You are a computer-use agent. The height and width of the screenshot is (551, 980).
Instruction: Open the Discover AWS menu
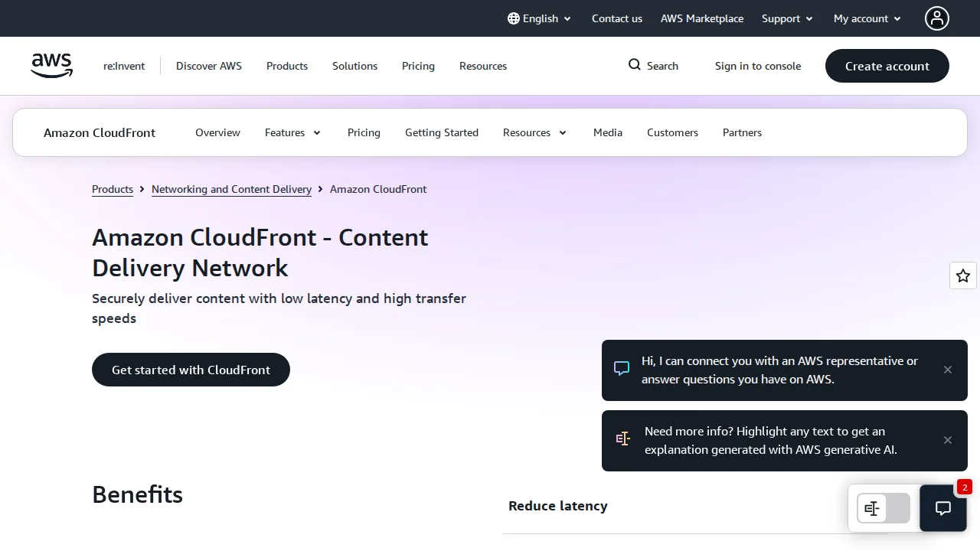click(x=209, y=66)
